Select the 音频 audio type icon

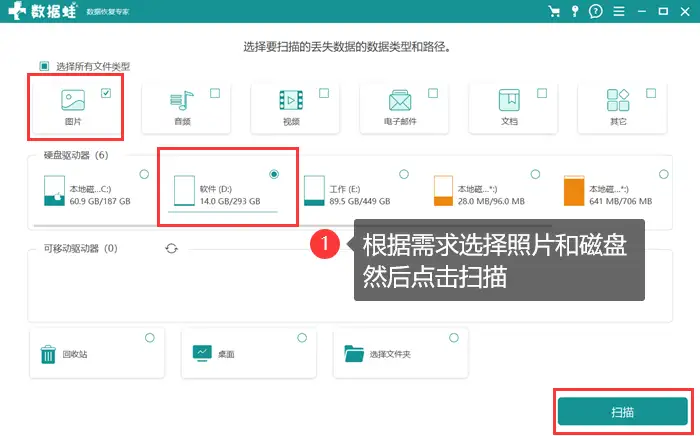(x=182, y=100)
